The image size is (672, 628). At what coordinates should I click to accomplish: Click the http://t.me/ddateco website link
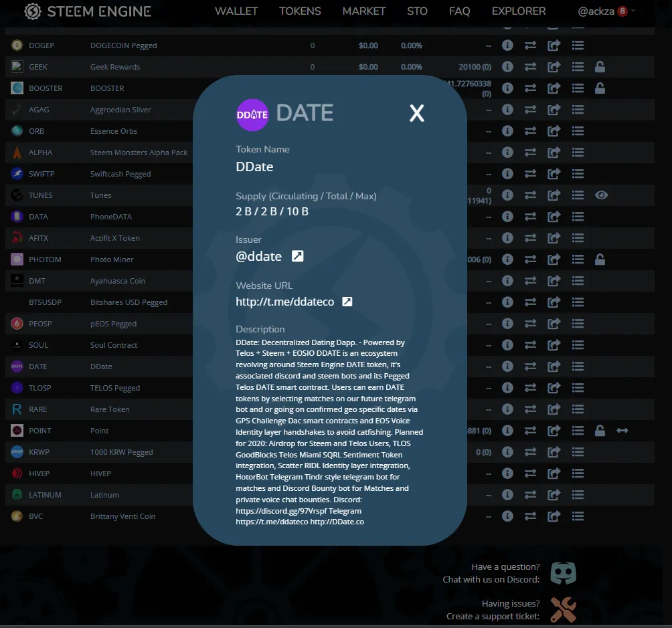(x=284, y=302)
